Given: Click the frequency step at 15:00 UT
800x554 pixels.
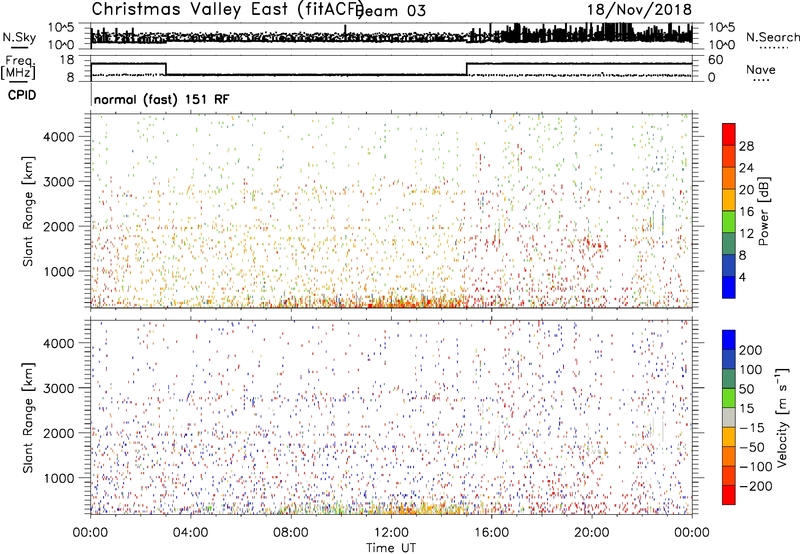Looking at the screenshot, I should (x=467, y=69).
